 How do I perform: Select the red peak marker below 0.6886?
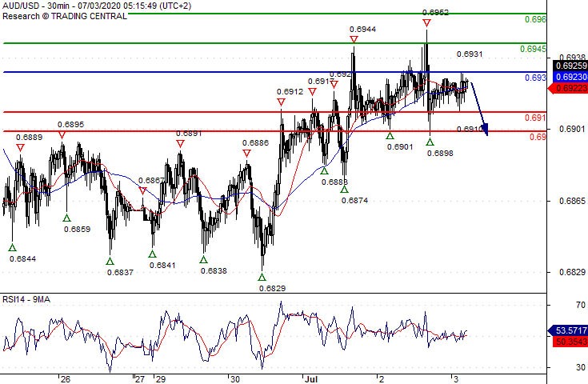click(246, 153)
